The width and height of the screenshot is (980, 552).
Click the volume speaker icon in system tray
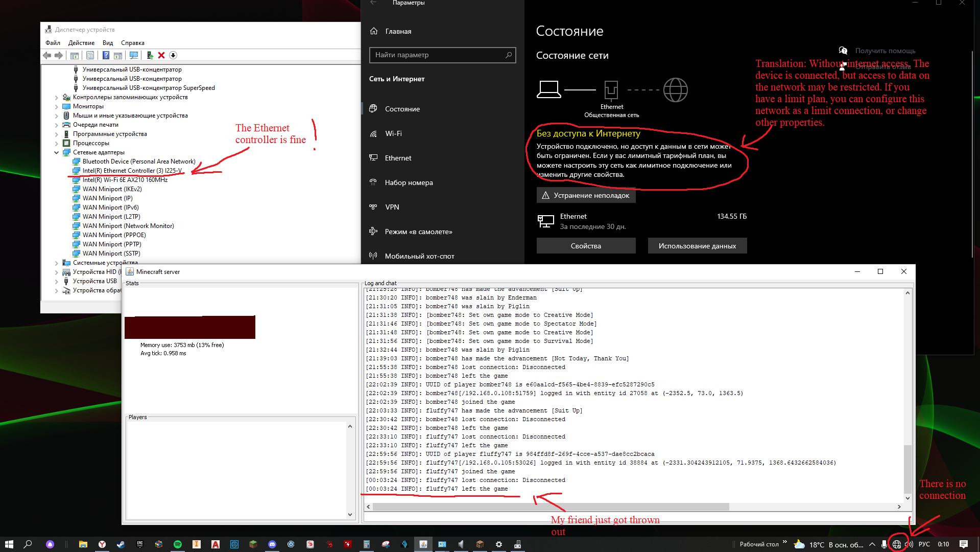click(909, 544)
